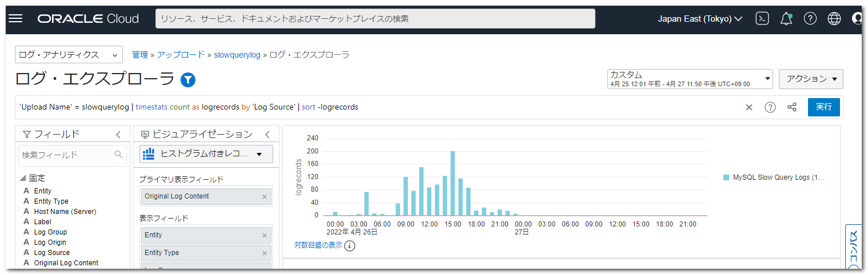Open query help icon in query bar

770,107
